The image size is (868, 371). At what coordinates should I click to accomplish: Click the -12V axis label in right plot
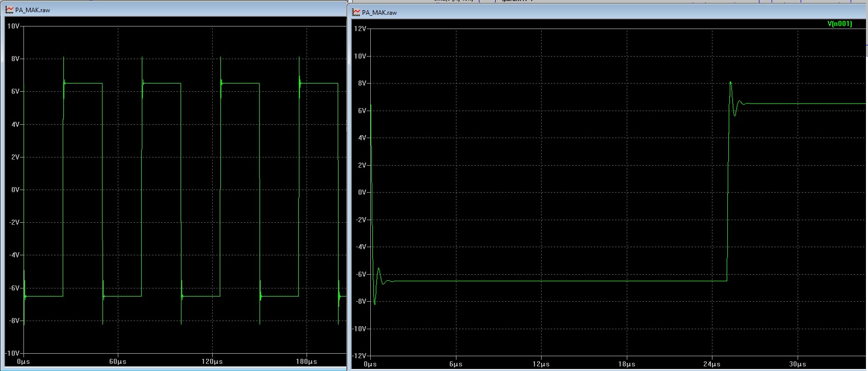click(x=359, y=356)
